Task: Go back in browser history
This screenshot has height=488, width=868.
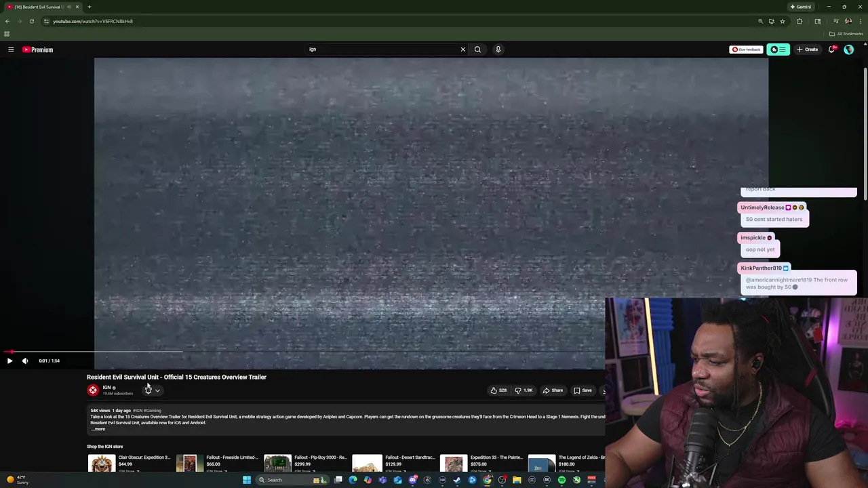Action: click(x=7, y=21)
